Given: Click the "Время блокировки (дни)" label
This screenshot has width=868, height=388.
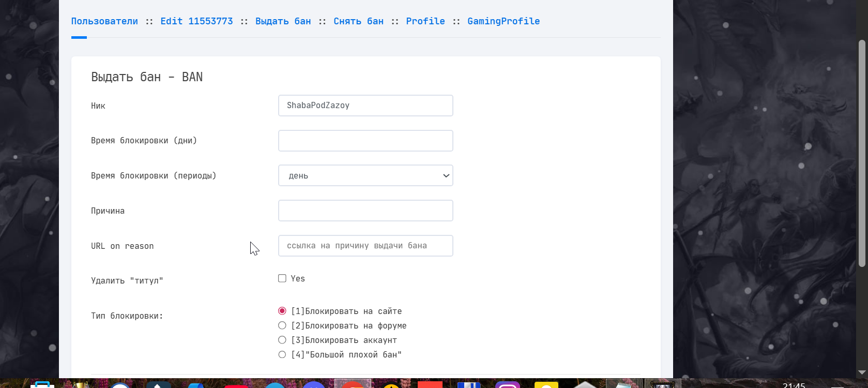Looking at the screenshot, I should coord(144,141).
